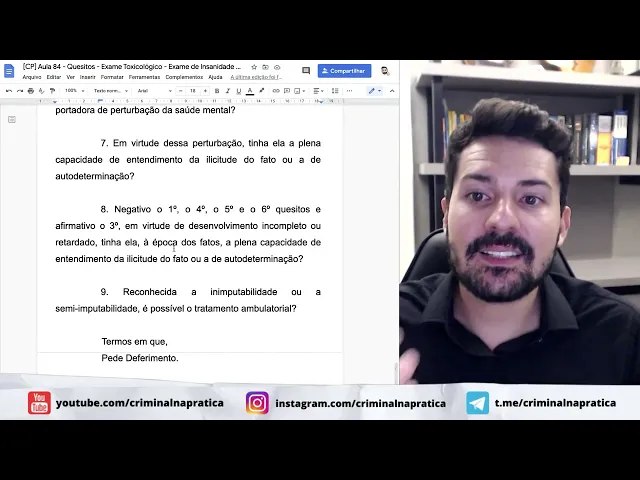
Task: Open Ferramentas menu
Action: [144, 77]
